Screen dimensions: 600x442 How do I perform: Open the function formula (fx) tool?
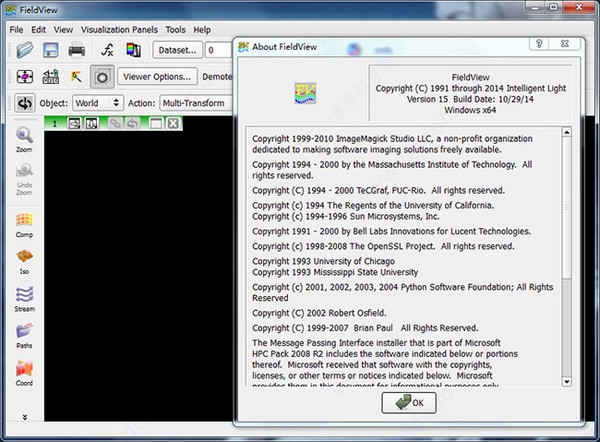pyautogui.click(x=106, y=50)
